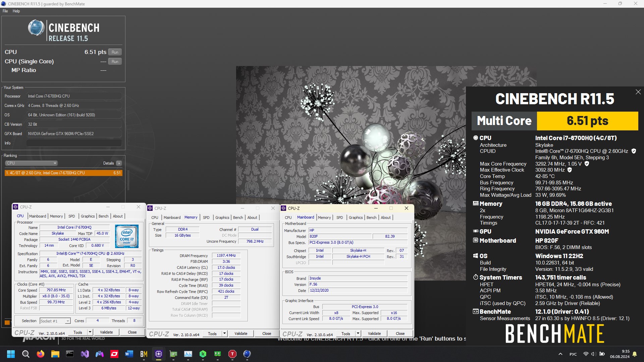Image resolution: width=644 pixels, height=362 pixels.
Task: Open File Explorer from the taskbar
Action: click(55, 354)
